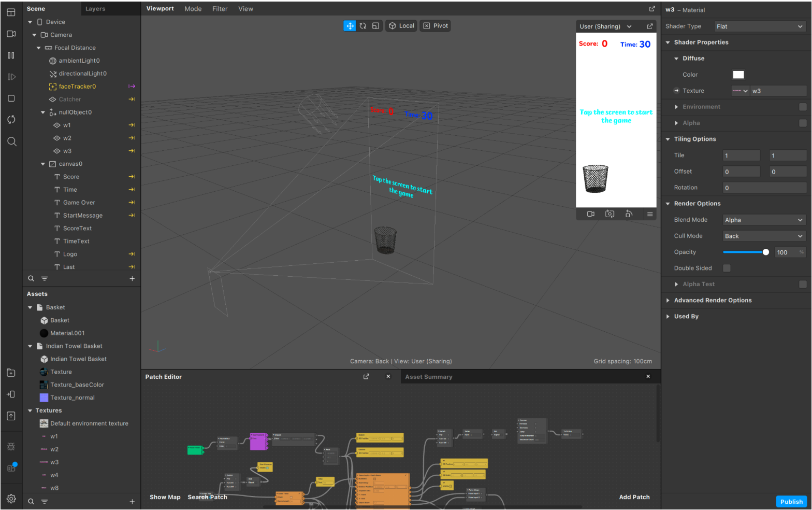Screen dimensions: 812x510
Task: Open the View menu
Action: [x=245, y=9]
